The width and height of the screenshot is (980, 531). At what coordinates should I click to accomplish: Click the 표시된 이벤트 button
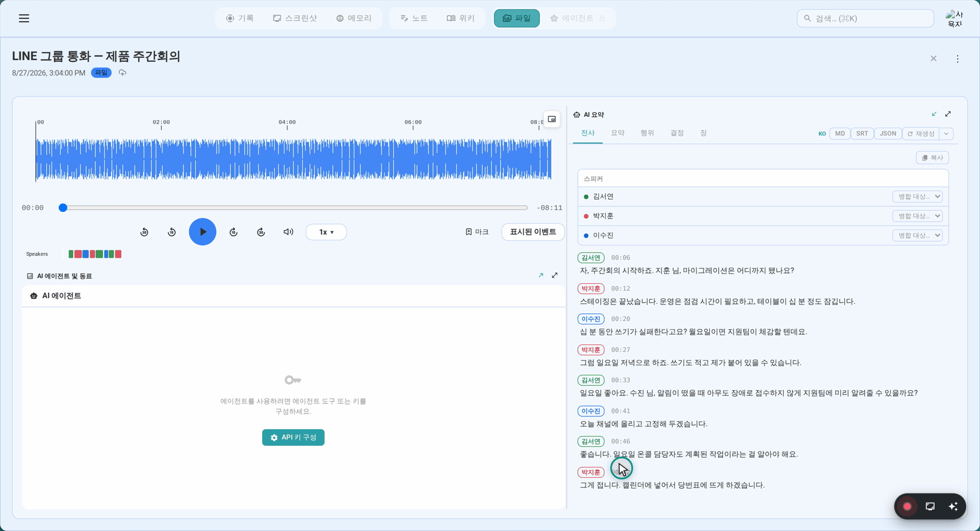533,232
